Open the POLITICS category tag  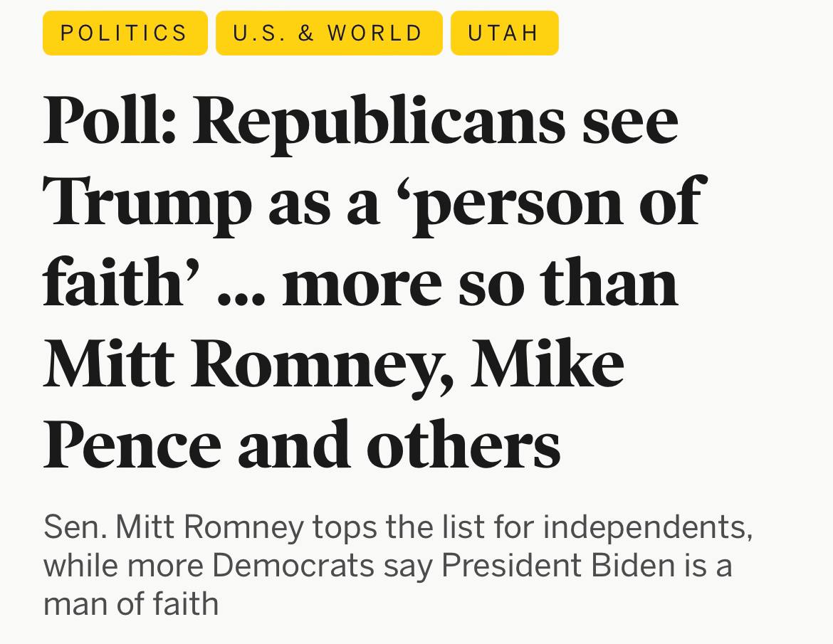[x=125, y=33]
